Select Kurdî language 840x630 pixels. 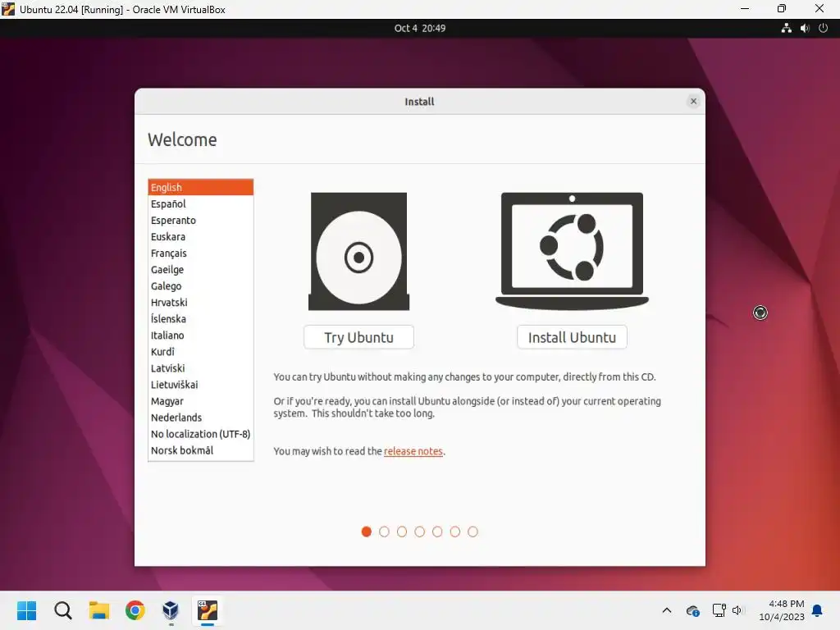[x=200, y=352]
